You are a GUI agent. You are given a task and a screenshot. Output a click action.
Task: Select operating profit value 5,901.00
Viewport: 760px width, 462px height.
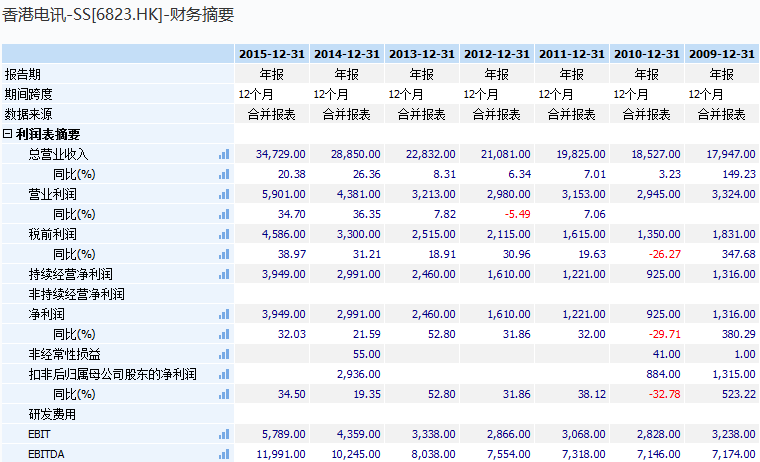[284, 194]
